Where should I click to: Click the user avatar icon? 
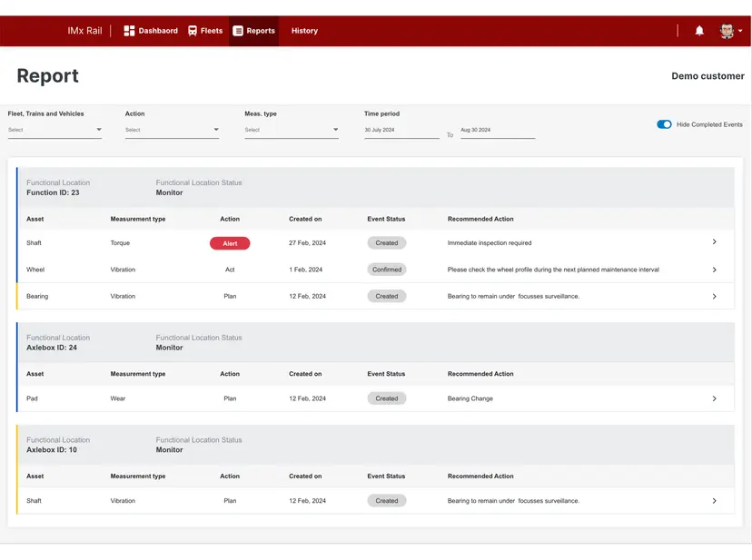[x=726, y=30]
